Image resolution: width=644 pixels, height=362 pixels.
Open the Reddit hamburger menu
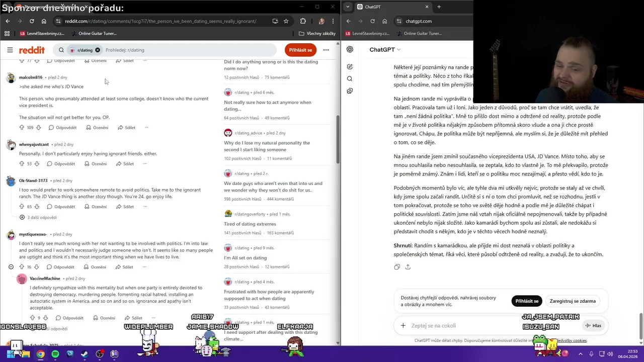coord(10,50)
